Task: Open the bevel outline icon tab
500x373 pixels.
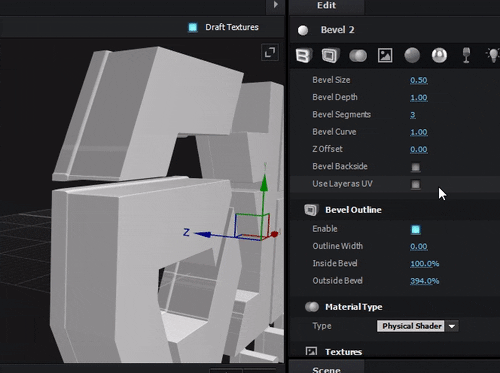Action: [330, 55]
